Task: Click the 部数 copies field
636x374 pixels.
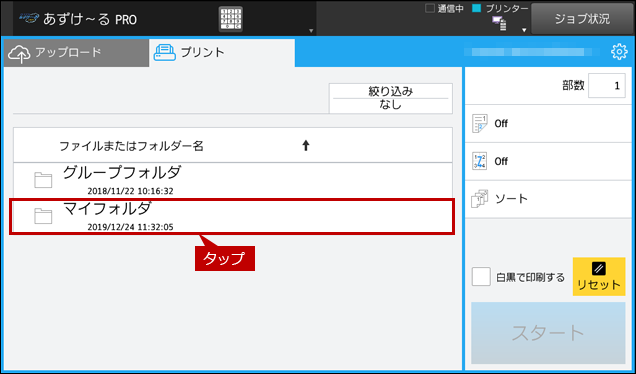Action: (x=606, y=86)
